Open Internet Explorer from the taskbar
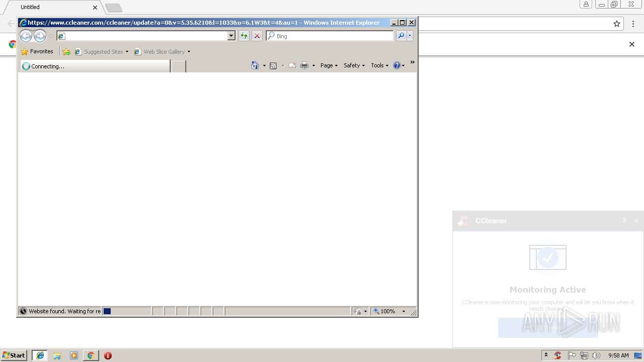 [40, 355]
